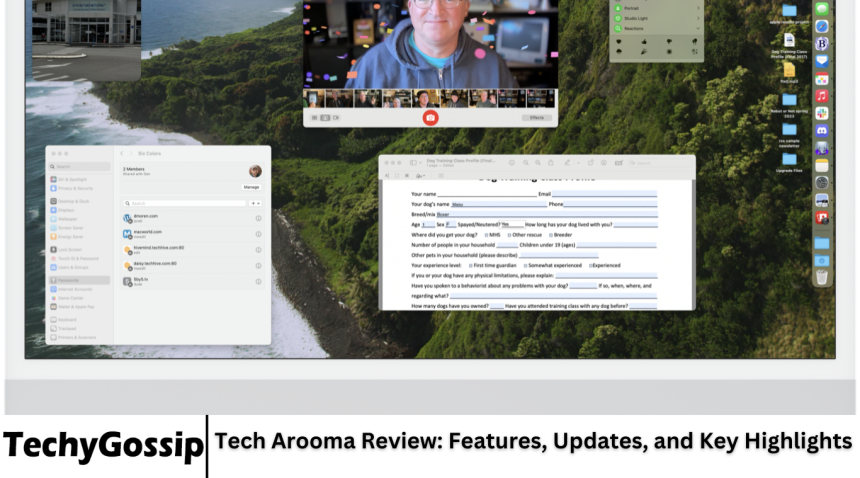Go back in System Settings navigation

pyautogui.click(x=122, y=153)
